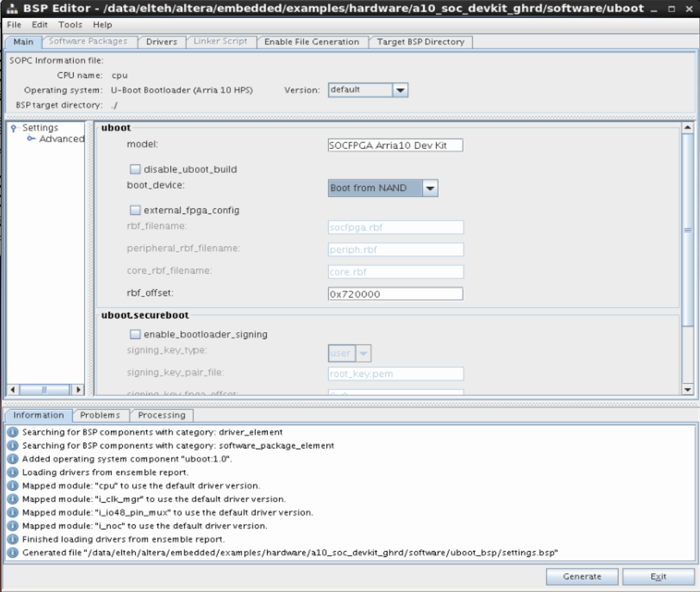Screen dimensions: 700x592
Task: Open the Help menu
Action: pyautogui.click(x=103, y=25)
